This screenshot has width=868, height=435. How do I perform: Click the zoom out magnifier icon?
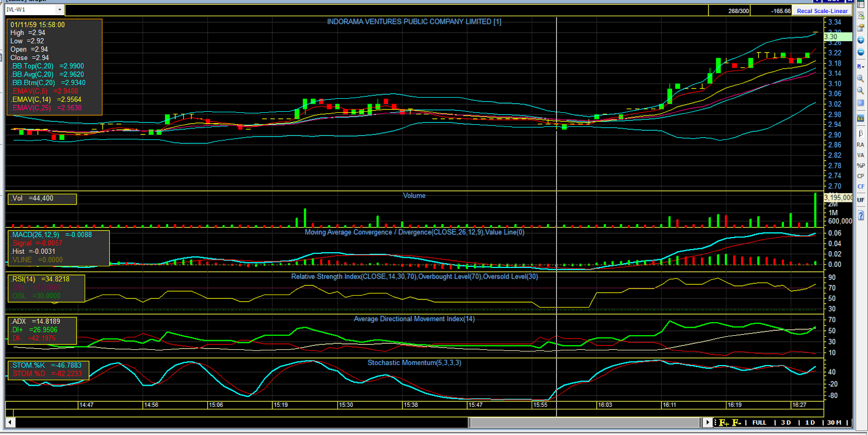861,91
